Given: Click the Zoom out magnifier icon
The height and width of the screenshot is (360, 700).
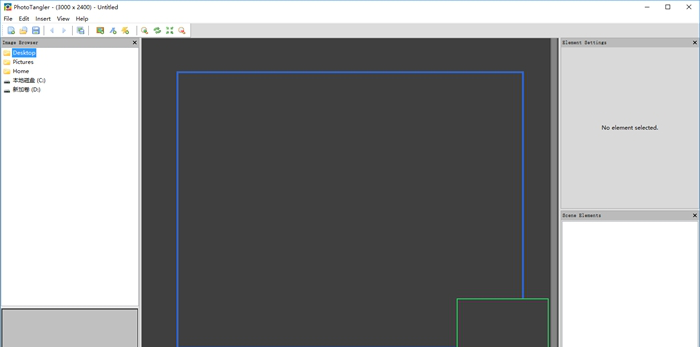Looking at the screenshot, I should point(182,30).
